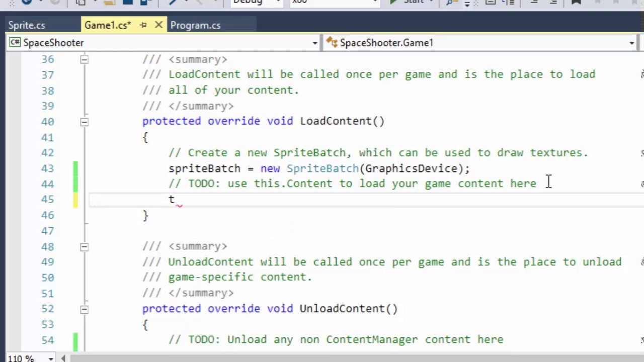Pin the Game1.cs tab
The width and height of the screenshot is (644, 362).
[143, 25]
